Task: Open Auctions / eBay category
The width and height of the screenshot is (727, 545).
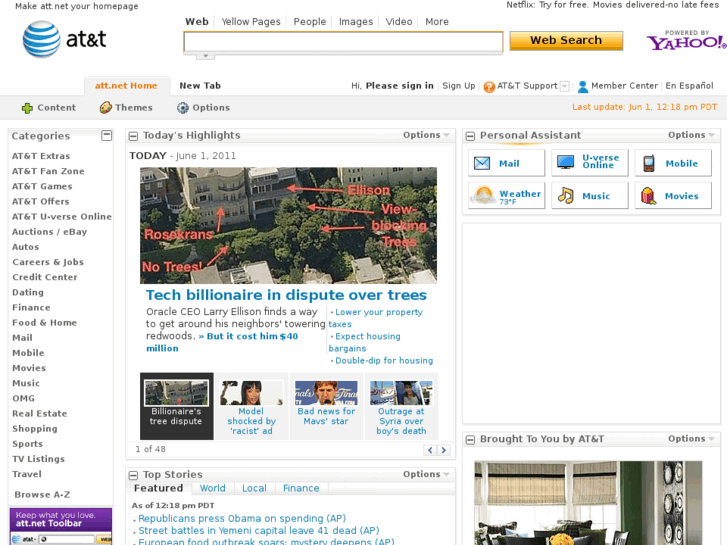Action: point(50,232)
